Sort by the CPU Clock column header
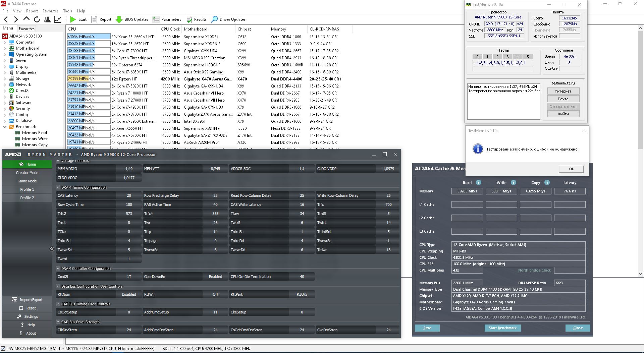Image resolution: width=644 pixels, height=353 pixels. (x=170, y=29)
